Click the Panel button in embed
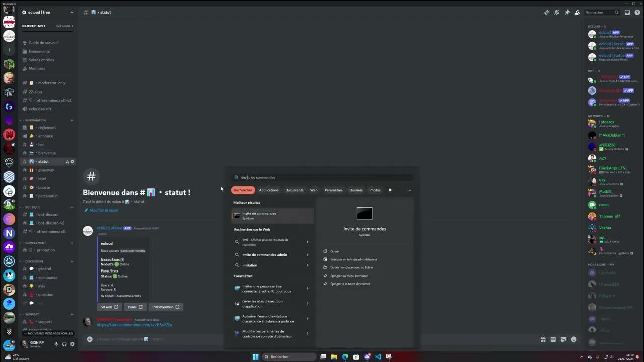 point(135,307)
